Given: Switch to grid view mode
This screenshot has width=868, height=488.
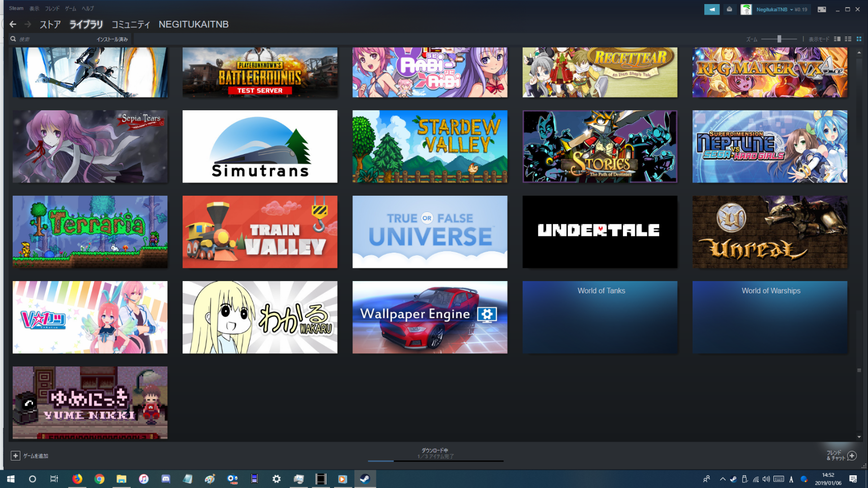Looking at the screenshot, I should click(859, 39).
